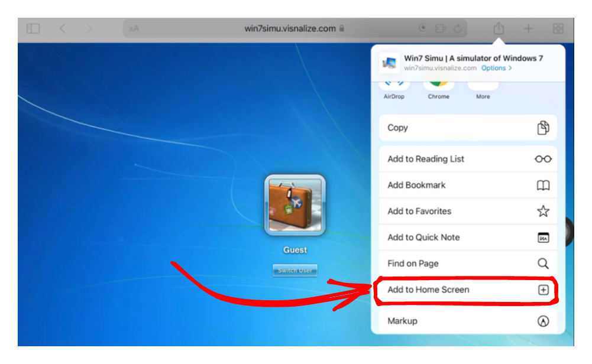
Task: Tap the back navigation arrow
Action: point(63,28)
